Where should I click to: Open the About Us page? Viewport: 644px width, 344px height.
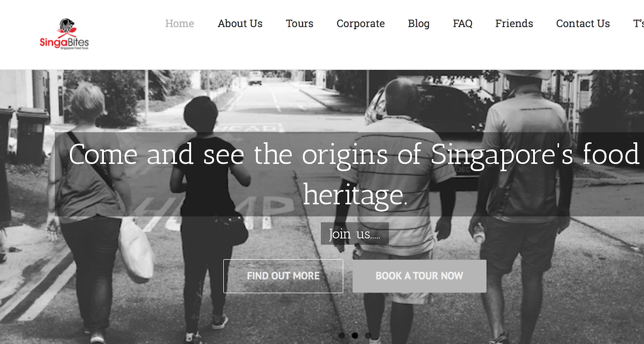(240, 24)
